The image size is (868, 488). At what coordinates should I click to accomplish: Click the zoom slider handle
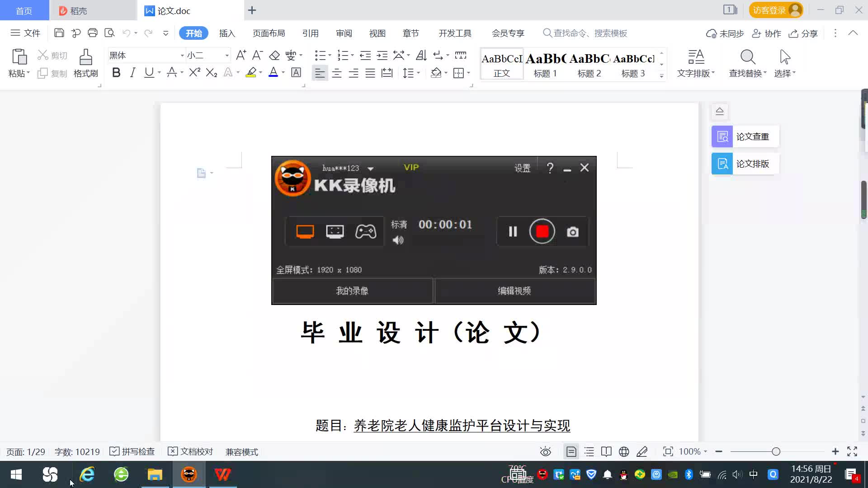point(776,451)
